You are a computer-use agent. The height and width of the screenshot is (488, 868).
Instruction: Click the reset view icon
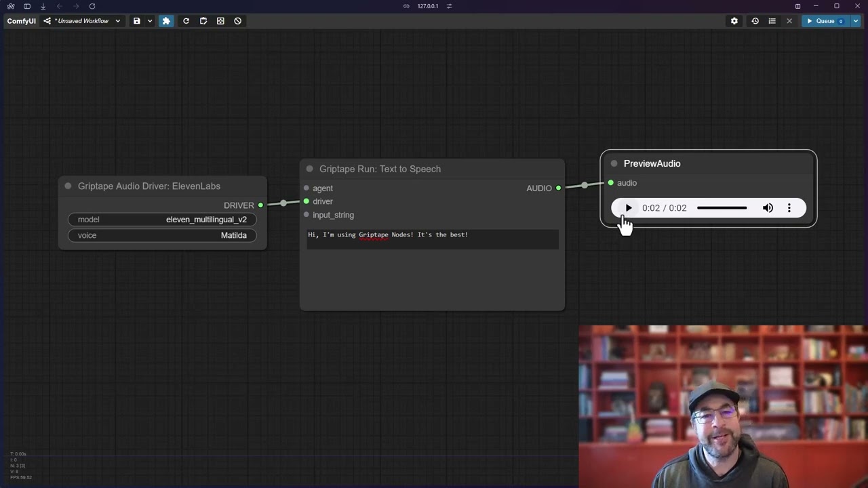220,21
